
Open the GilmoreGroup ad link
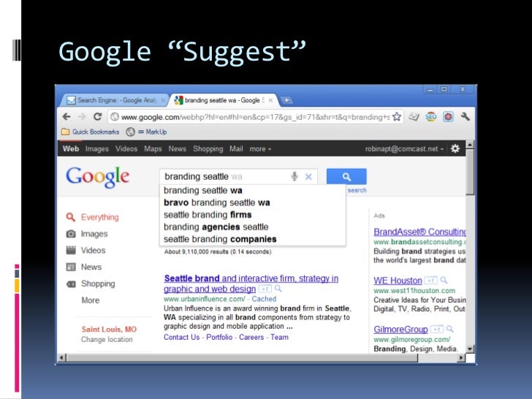(x=400, y=329)
